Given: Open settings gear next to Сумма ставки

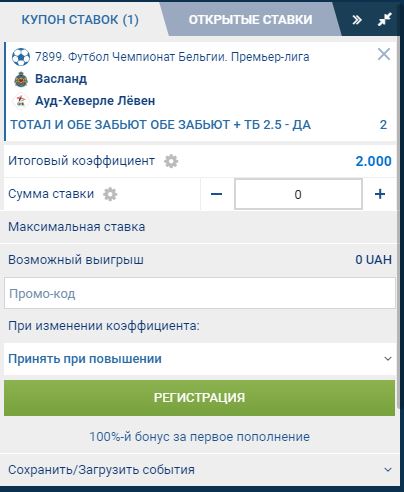Looking at the screenshot, I should pyautogui.click(x=110, y=194).
